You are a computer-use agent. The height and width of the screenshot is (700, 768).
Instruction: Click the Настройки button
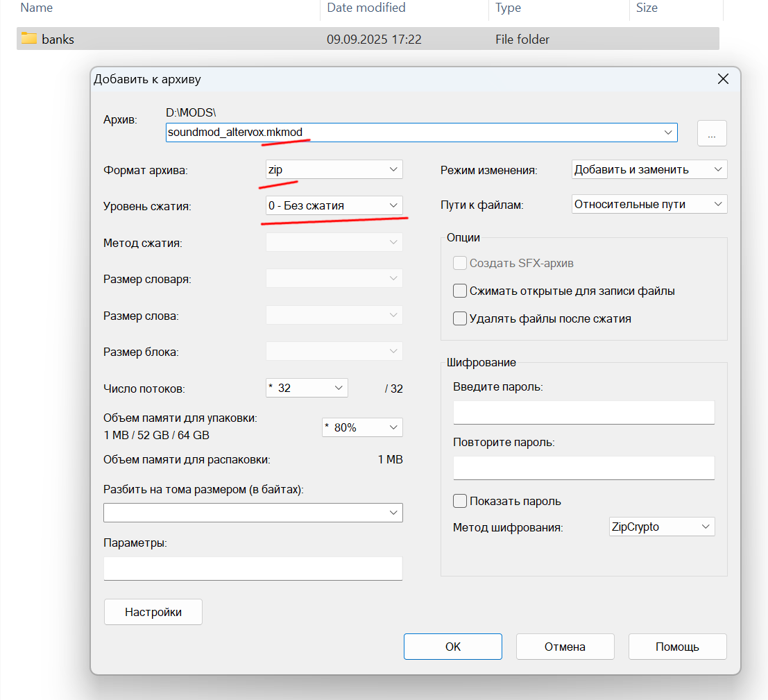[153, 612]
